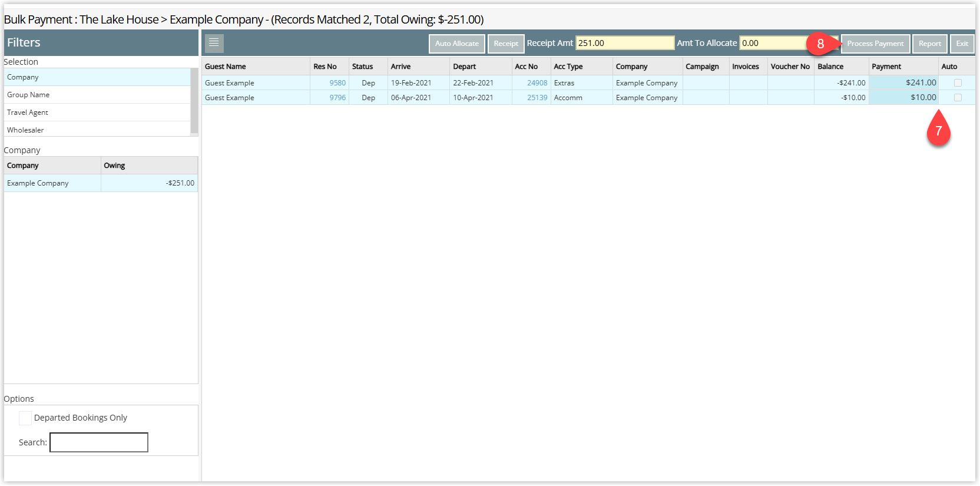This screenshot has height=486, width=980.
Task: Click the $10.00 payment cell
Action: [903, 98]
